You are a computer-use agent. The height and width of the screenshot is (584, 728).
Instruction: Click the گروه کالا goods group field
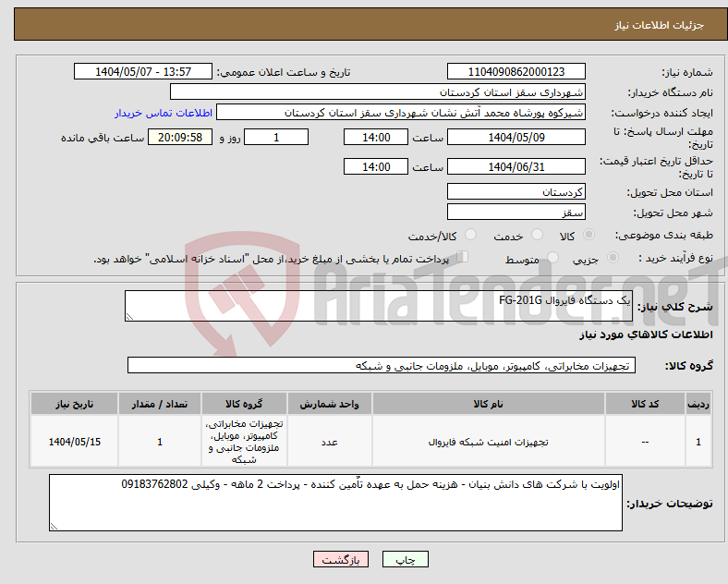(x=382, y=365)
